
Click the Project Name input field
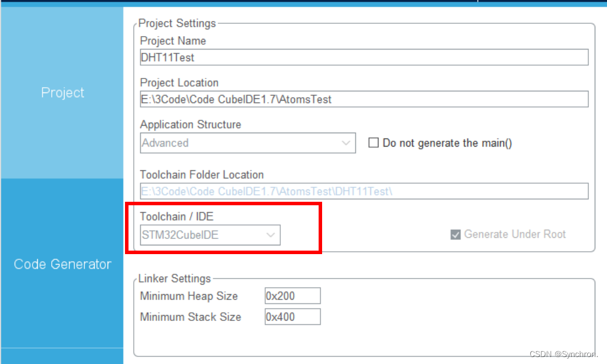click(363, 57)
